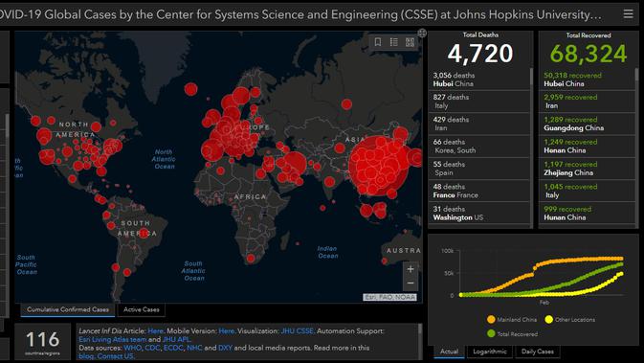The height and width of the screenshot is (363, 644).
Task: Select the 3,056 deaths Hubei China row
Action: (x=478, y=79)
